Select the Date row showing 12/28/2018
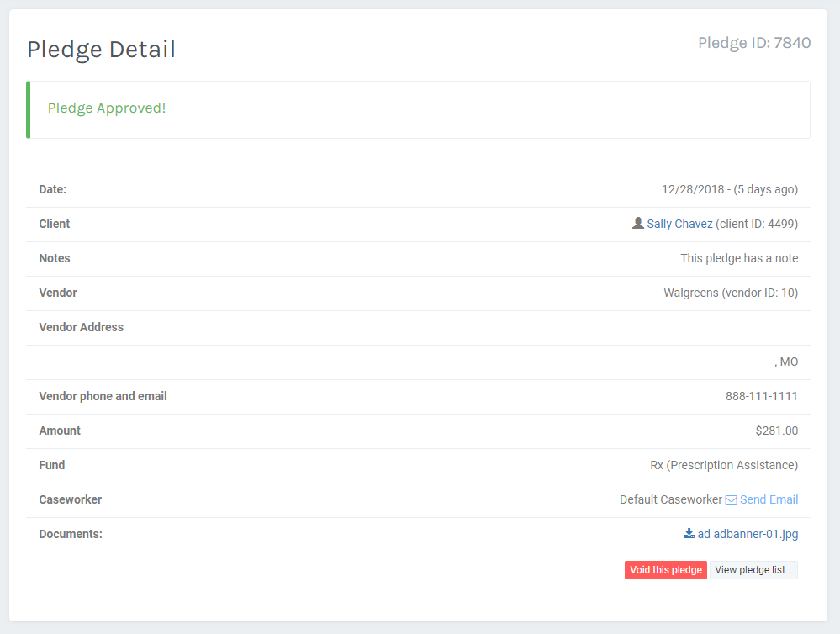 [731, 189]
